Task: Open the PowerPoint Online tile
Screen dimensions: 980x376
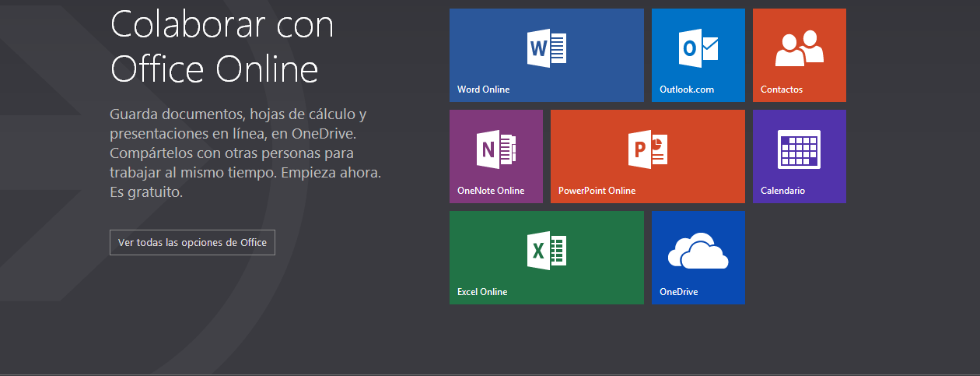Action: (x=647, y=156)
